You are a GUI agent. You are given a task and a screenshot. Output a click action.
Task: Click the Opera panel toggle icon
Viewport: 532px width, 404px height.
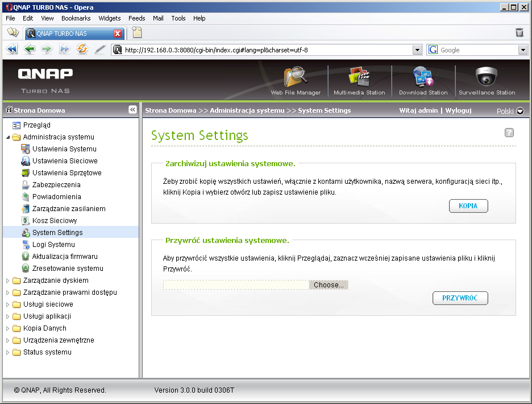[x=13, y=32]
